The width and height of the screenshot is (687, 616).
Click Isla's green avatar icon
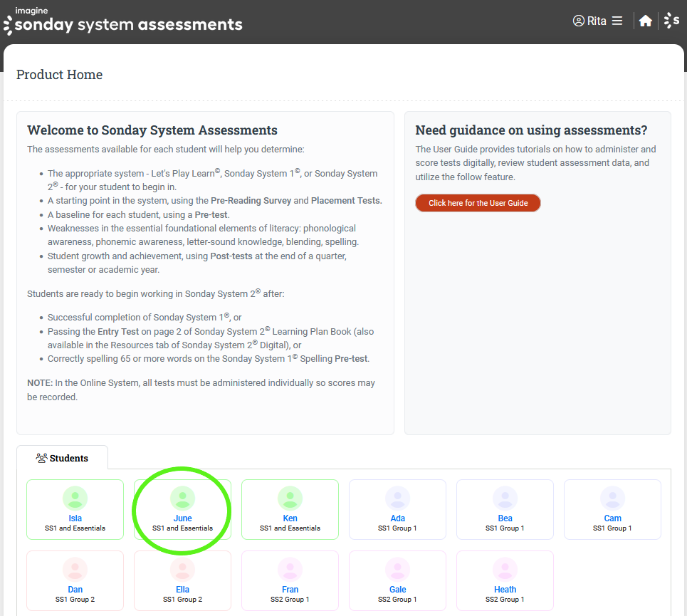(75, 498)
